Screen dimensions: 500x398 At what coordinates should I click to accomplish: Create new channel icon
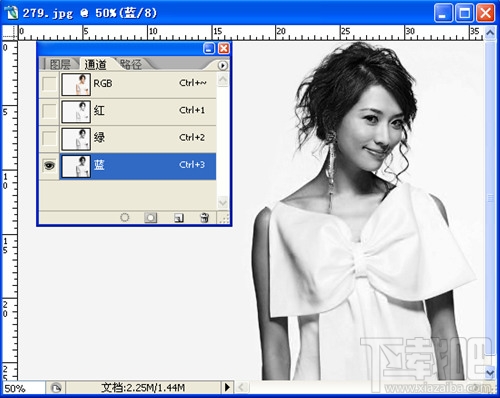click(179, 218)
